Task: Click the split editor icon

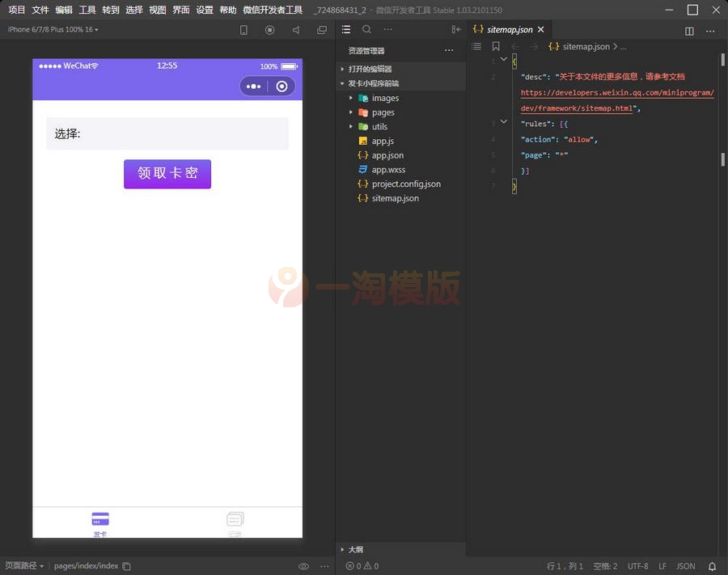Action: pos(689,31)
